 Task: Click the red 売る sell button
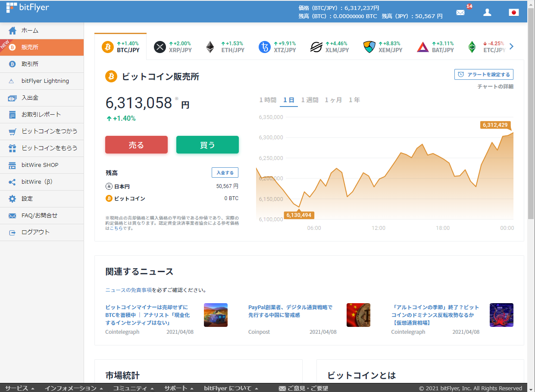(x=136, y=145)
